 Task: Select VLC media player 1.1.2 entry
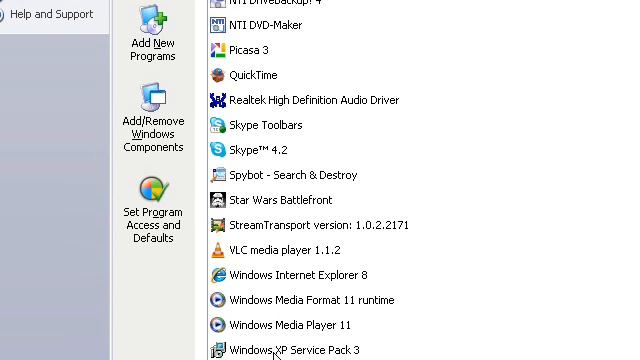[x=285, y=250]
